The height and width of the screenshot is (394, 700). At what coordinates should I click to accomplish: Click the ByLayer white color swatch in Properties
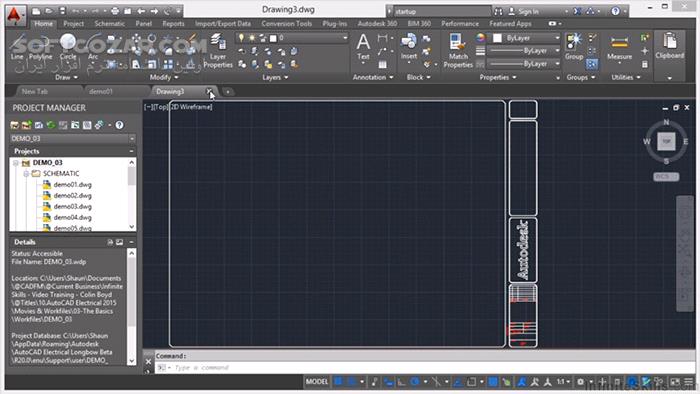(x=497, y=38)
